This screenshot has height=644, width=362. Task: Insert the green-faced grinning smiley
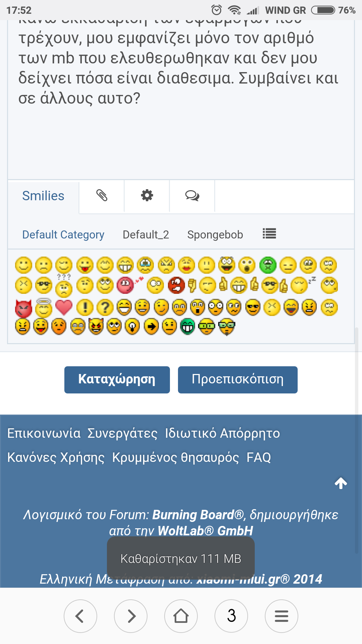[187, 327]
